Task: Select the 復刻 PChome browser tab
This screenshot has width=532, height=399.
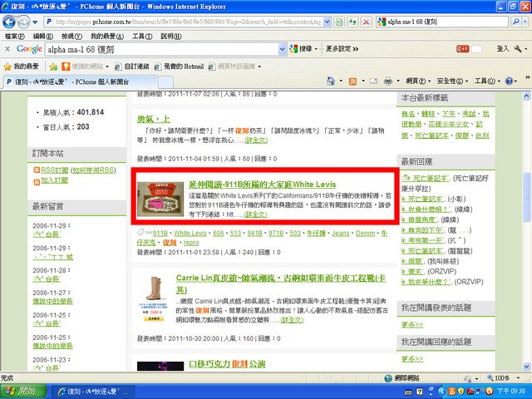Action: pyautogui.click(x=81, y=81)
